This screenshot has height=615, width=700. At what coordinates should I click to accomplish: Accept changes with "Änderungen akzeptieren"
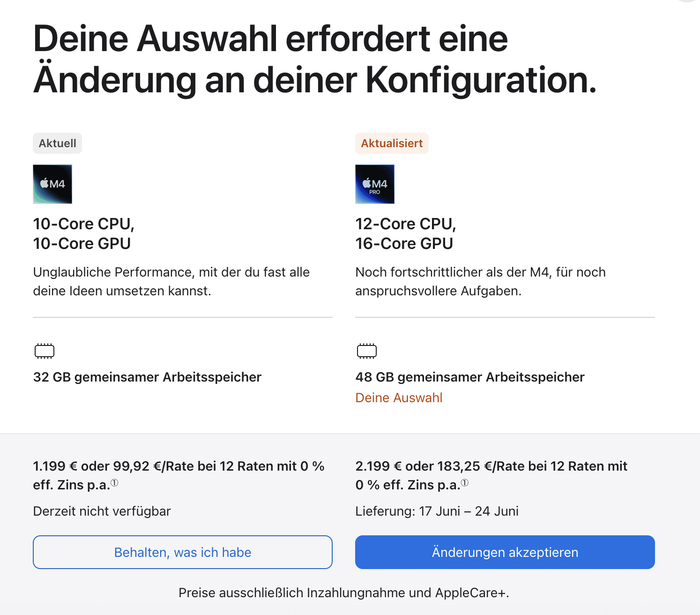(505, 552)
